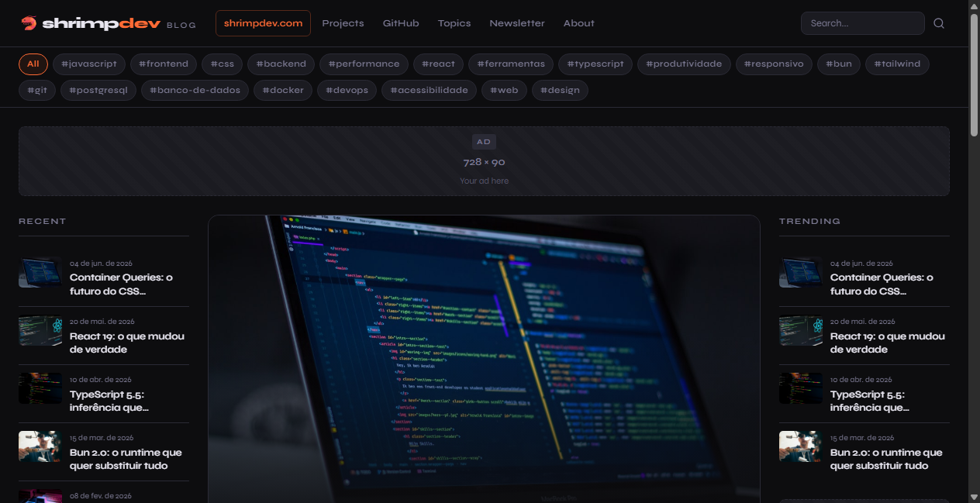Viewport: 980px width, 503px height.
Task: Select the All tag filter
Action: click(33, 64)
